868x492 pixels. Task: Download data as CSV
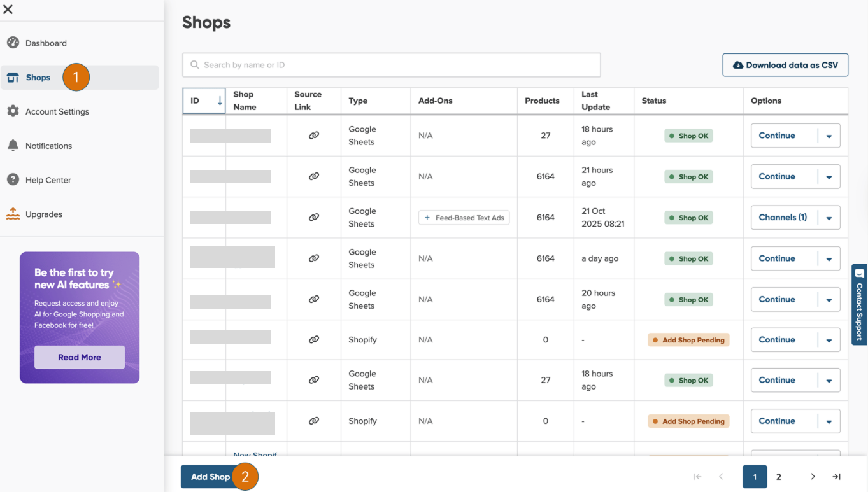tap(785, 65)
